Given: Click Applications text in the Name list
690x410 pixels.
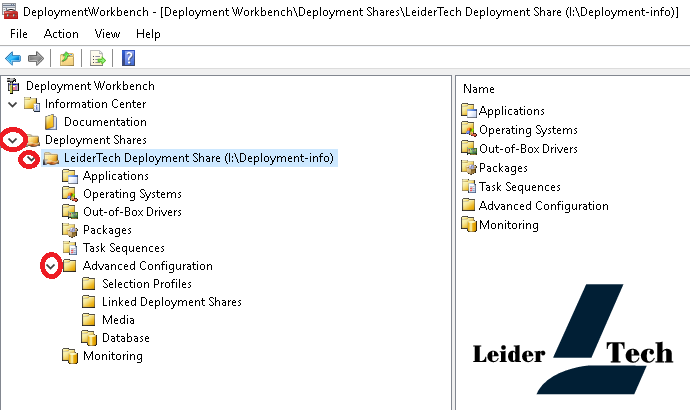Looking at the screenshot, I should click(x=512, y=111).
